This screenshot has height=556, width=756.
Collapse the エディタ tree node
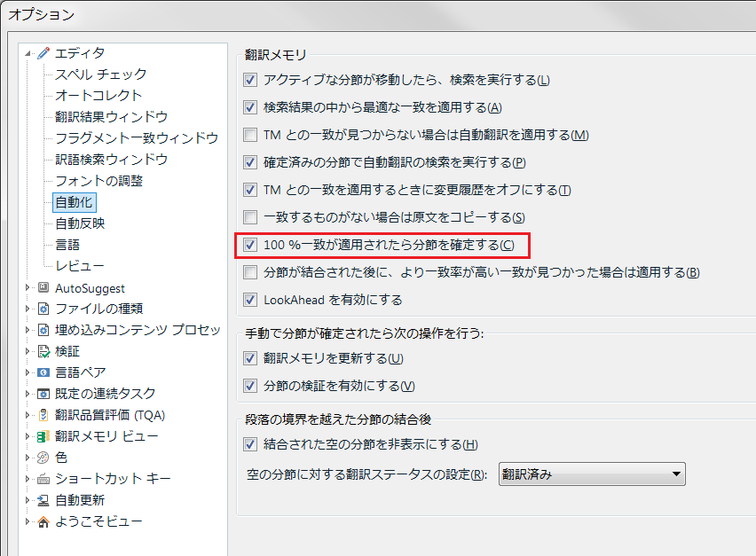pos(28,53)
